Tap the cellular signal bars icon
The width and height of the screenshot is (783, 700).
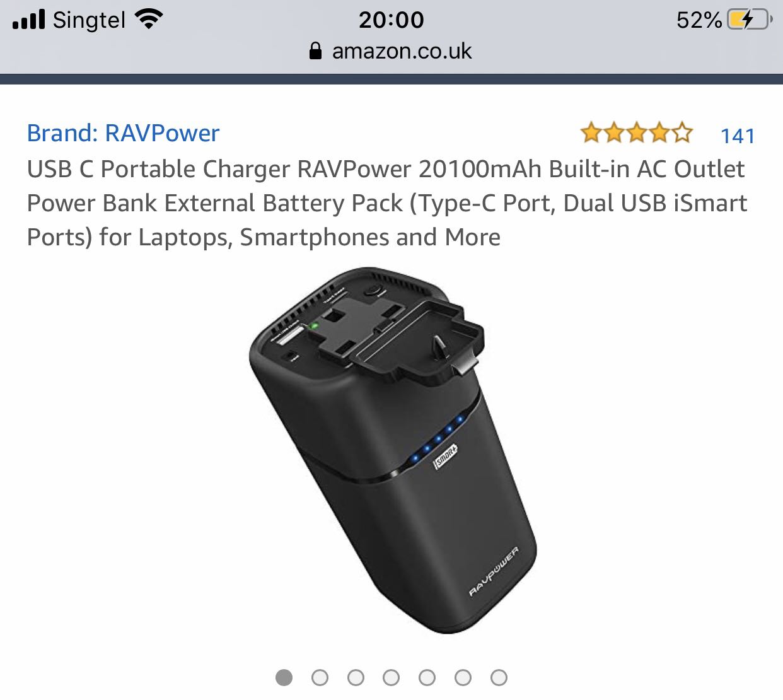click(x=29, y=20)
